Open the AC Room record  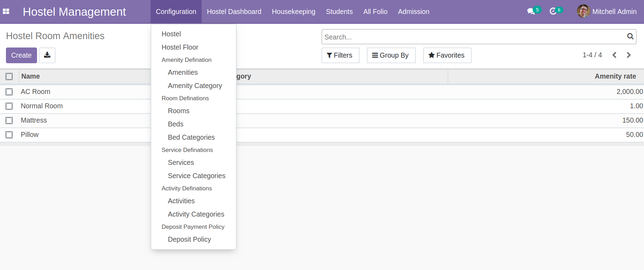tap(35, 92)
